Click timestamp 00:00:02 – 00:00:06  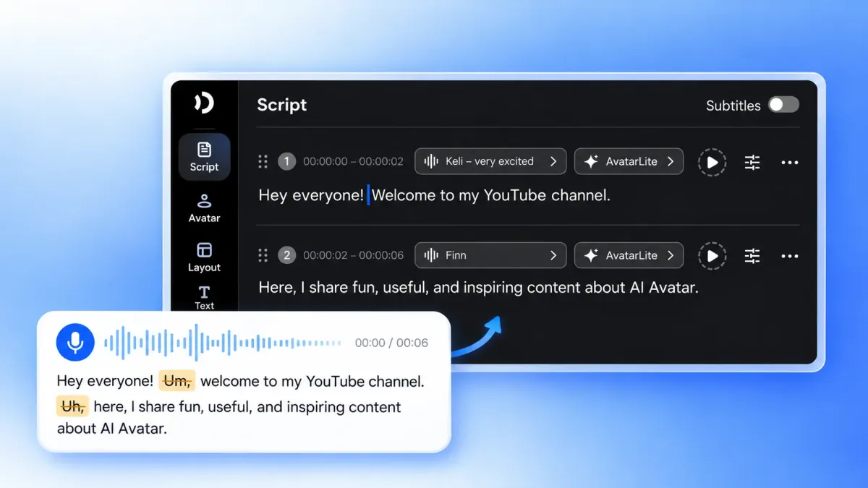coord(353,255)
